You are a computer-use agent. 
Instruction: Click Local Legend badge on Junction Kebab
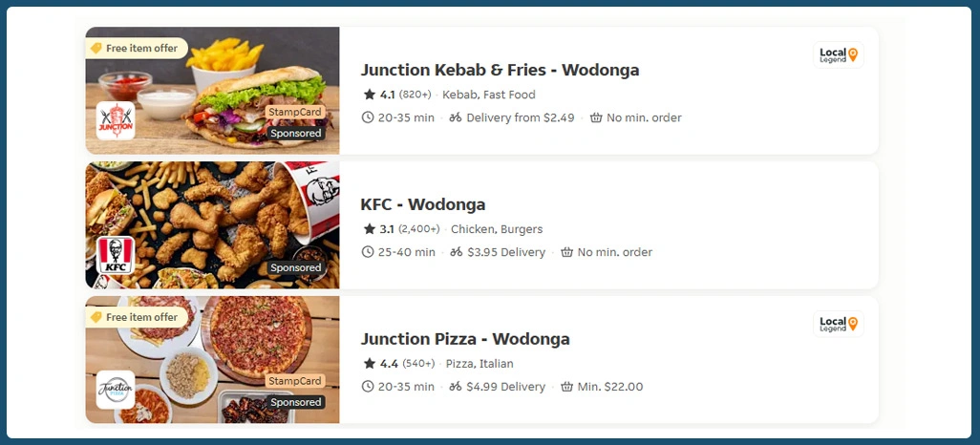(x=839, y=55)
